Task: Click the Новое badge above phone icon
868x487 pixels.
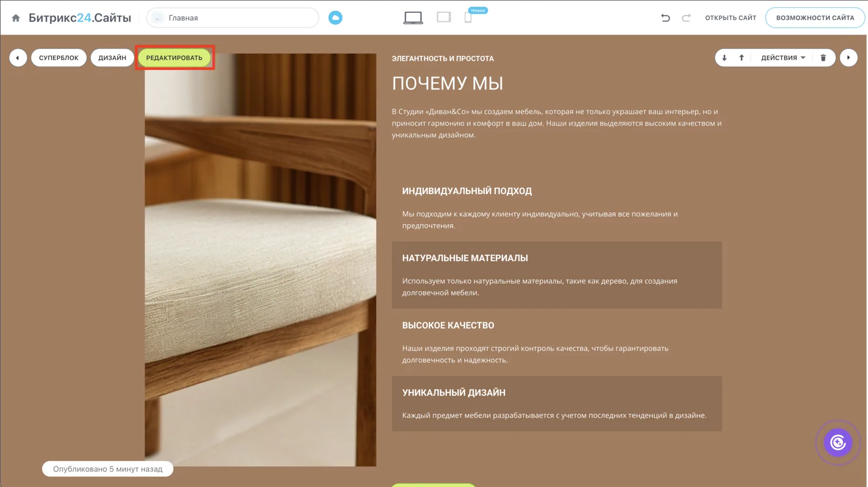Action: 478,10
